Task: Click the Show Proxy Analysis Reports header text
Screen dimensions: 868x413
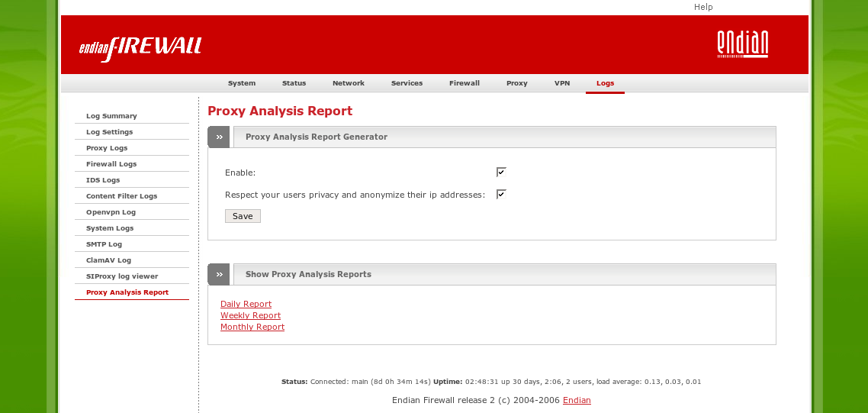Action: click(308, 274)
